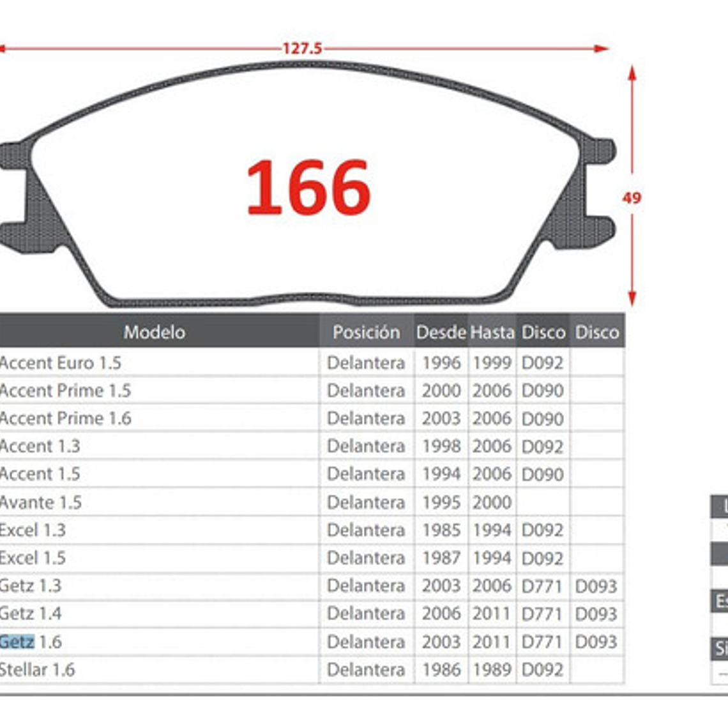
Task: Click the 127.5 width dimension label
Action: pyautogui.click(x=303, y=46)
